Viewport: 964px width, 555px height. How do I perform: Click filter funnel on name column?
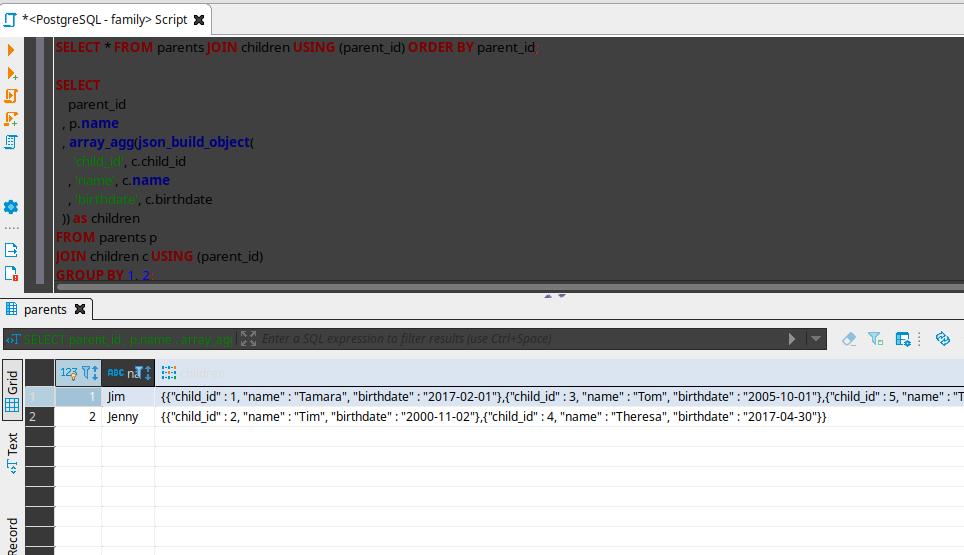[x=139, y=372]
